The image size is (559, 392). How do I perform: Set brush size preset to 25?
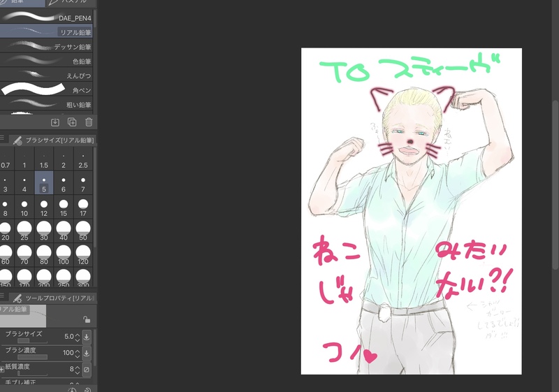(24, 231)
